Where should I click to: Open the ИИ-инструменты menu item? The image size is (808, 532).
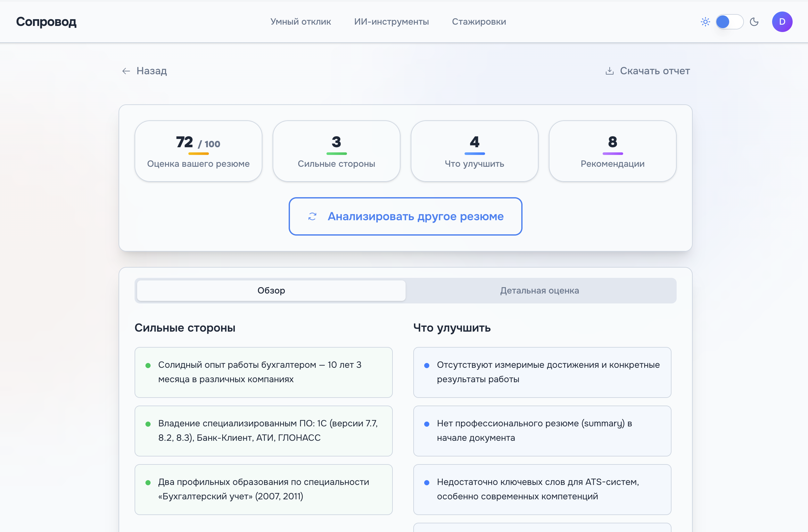392,21
